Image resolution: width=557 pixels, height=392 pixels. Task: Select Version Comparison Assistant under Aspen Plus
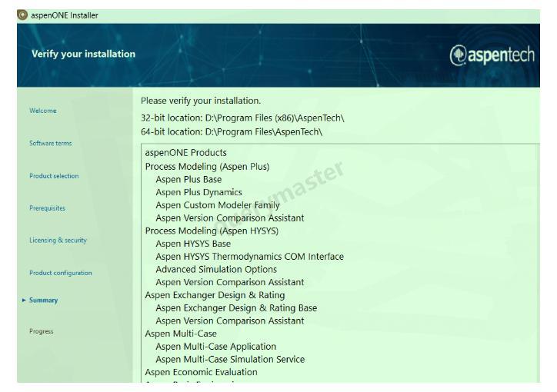pos(230,218)
